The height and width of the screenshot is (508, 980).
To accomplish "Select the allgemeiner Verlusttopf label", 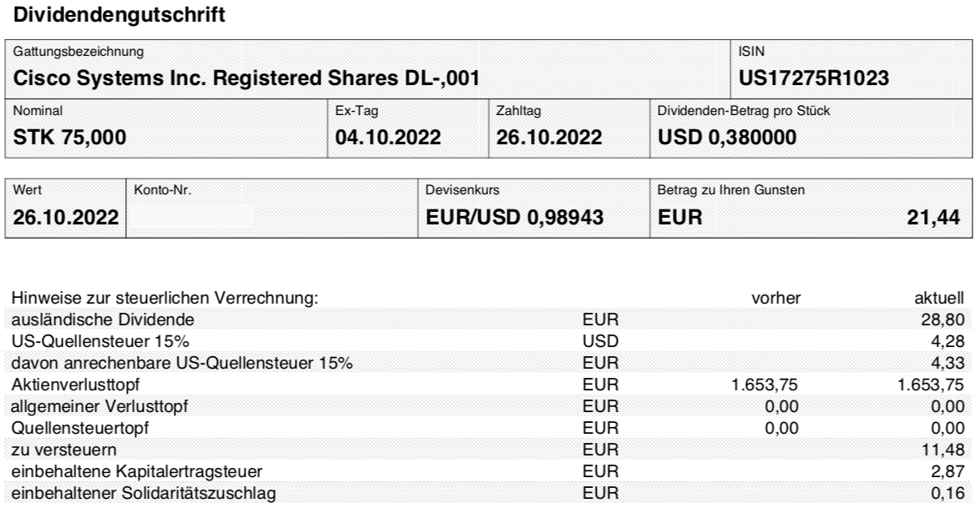I will [x=99, y=407].
